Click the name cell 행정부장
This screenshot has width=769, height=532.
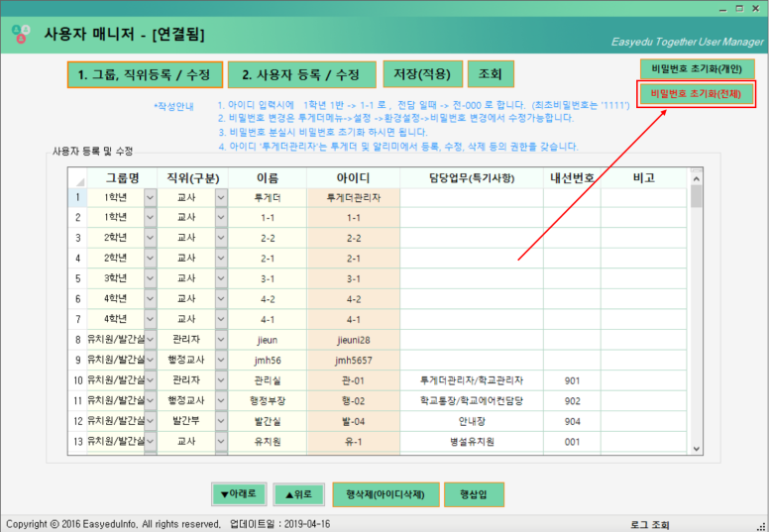point(268,400)
